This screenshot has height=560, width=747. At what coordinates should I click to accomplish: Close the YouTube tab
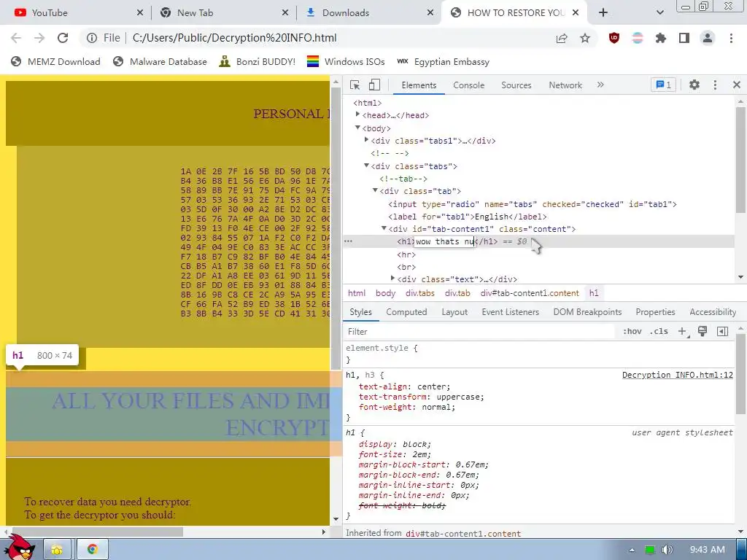pyautogui.click(x=140, y=13)
